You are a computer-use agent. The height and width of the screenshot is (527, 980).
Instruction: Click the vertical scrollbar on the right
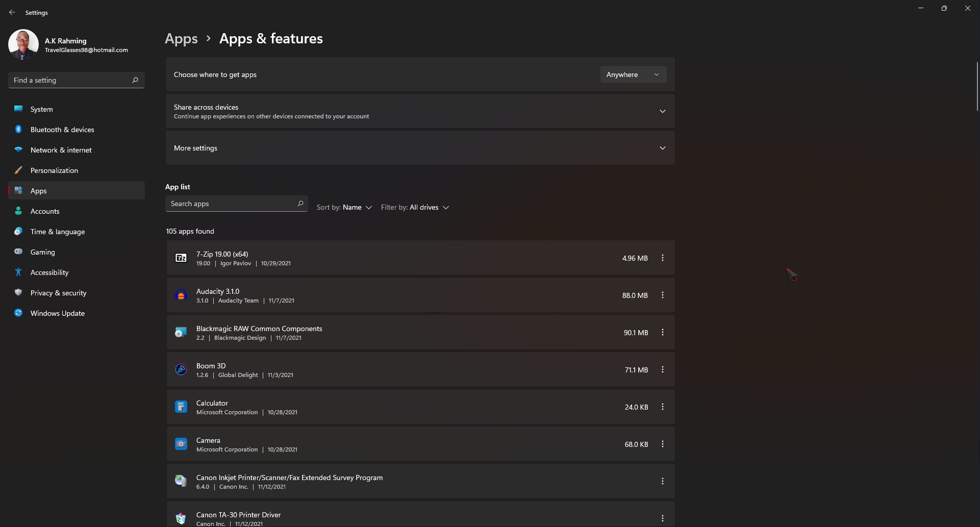click(977, 87)
